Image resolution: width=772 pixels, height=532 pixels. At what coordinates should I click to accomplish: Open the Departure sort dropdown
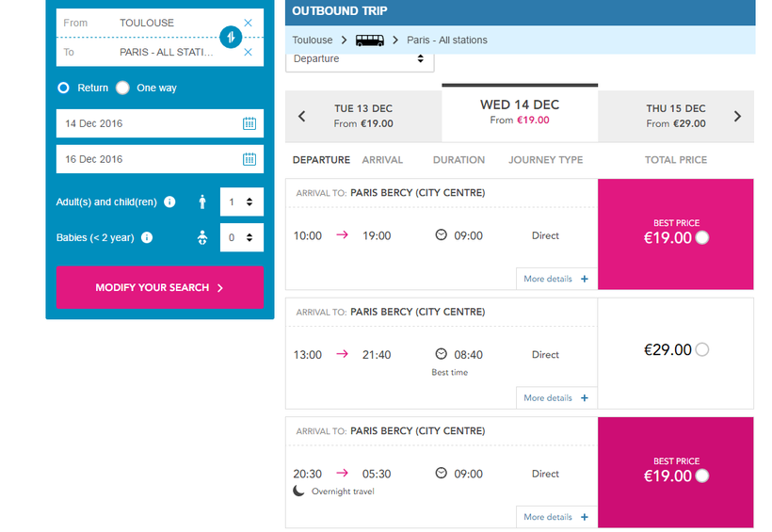click(359, 59)
